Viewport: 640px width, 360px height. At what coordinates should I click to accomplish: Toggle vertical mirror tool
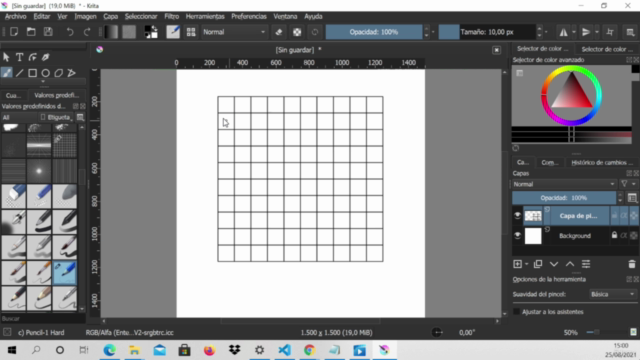586,32
